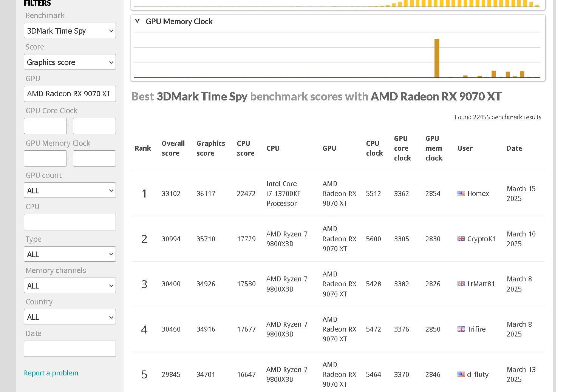The width and height of the screenshot is (569, 392).
Task: Click graphics score 36117
Action: click(206, 193)
